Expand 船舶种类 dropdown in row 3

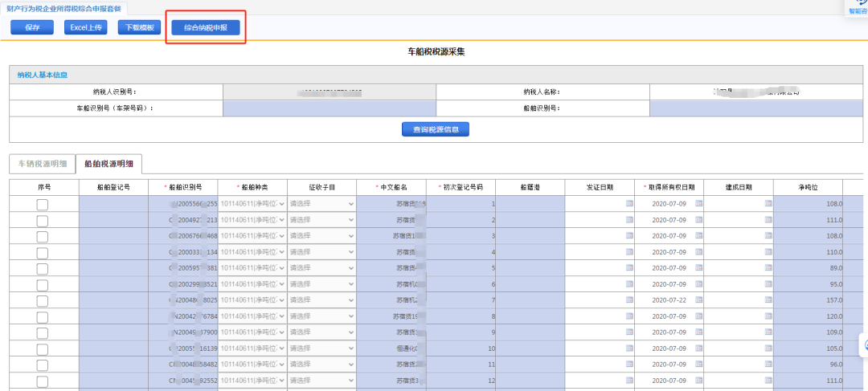pyautogui.click(x=252, y=236)
